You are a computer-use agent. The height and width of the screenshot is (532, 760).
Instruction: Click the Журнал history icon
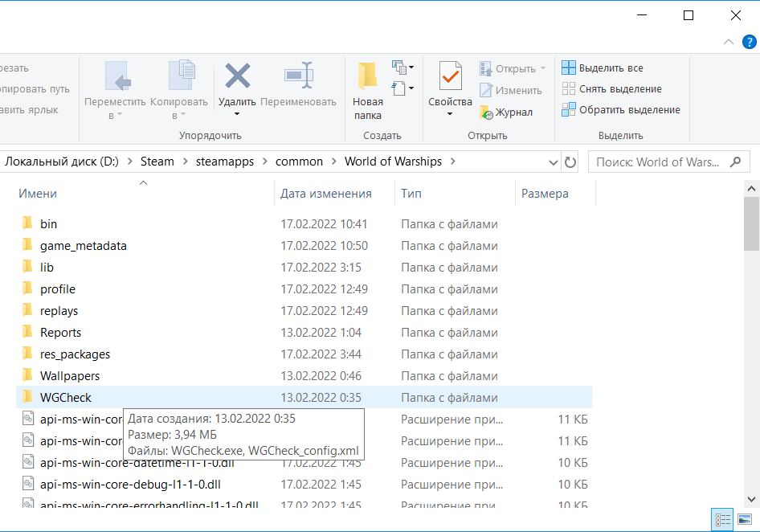tap(486, 113)
